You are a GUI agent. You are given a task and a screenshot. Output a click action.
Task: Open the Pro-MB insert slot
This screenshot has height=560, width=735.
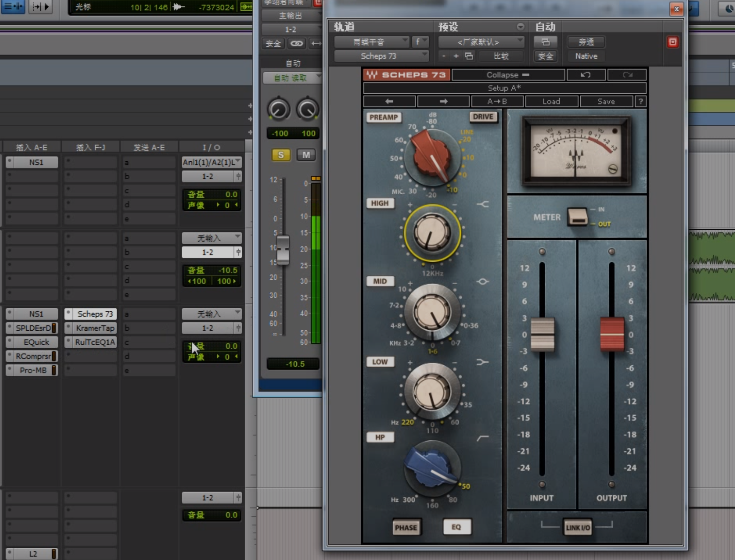[x=33, y=370]
